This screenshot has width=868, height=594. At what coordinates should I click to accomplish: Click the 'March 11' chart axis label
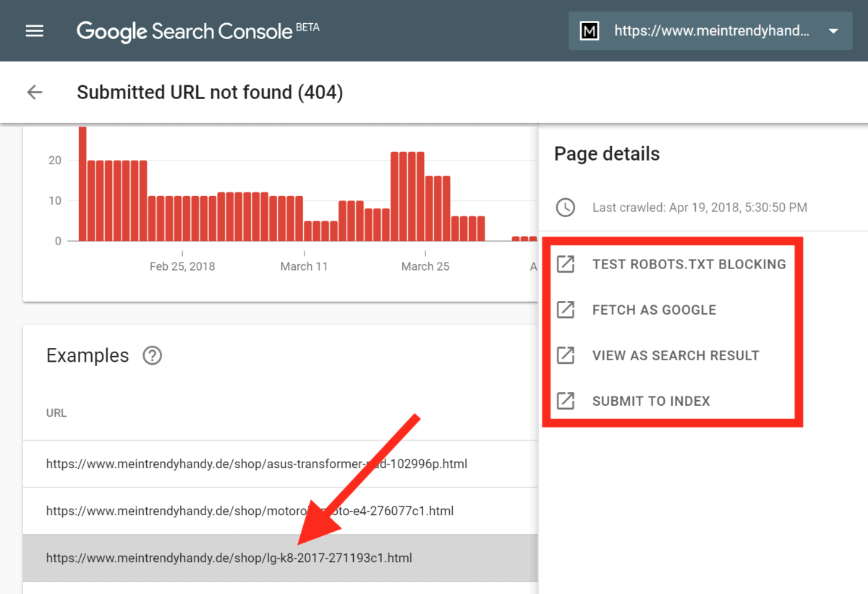[x=304, y=266]
